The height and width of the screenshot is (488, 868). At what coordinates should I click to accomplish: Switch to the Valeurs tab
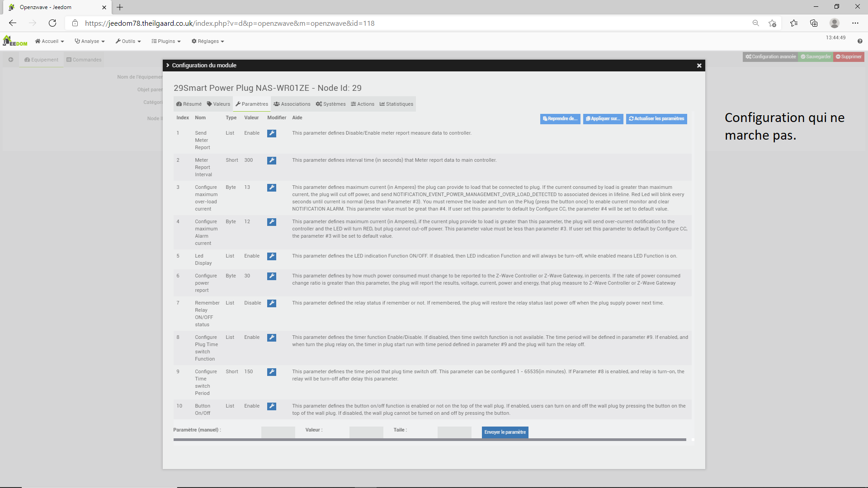(219, 104)
